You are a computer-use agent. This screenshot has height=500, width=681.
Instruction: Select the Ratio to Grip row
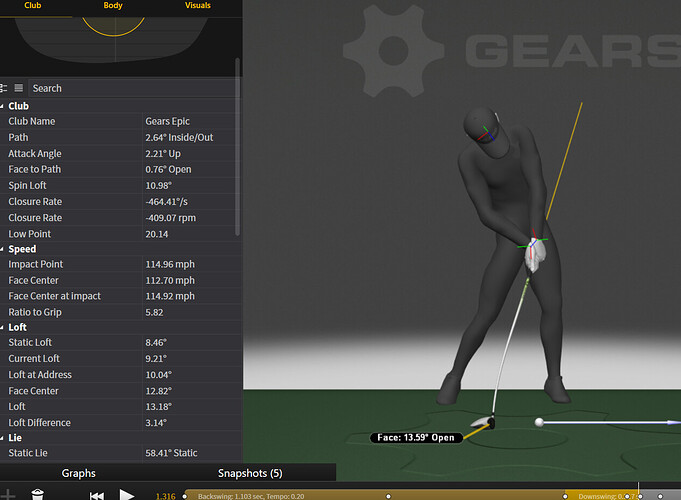coord(119,312)
